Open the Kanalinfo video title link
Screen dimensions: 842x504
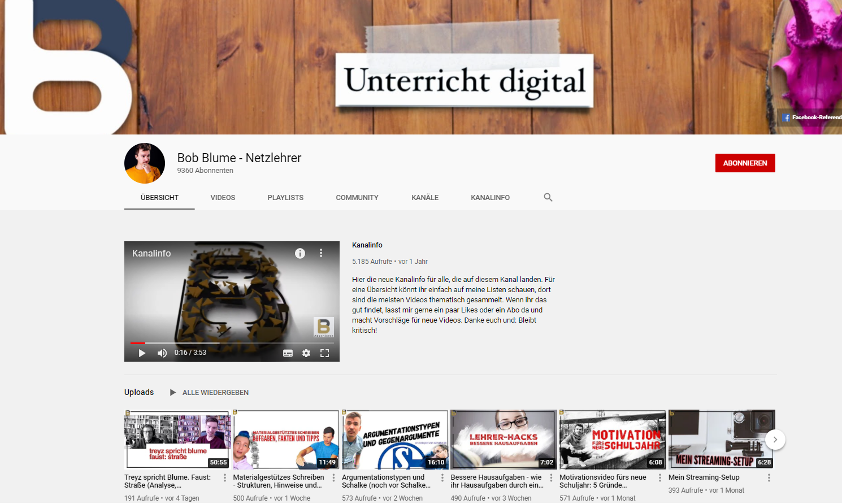pyautogui.click(x=367, y=245)
